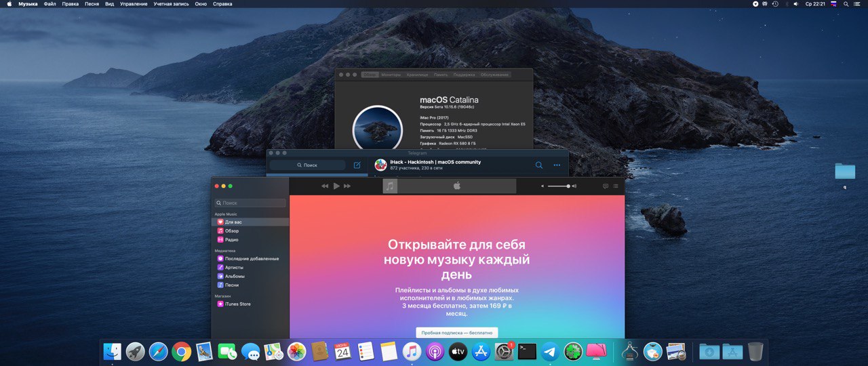Click the iHack group avatar in Telegram
Screen dimensions: 868x366
click(x=380, y=165)
